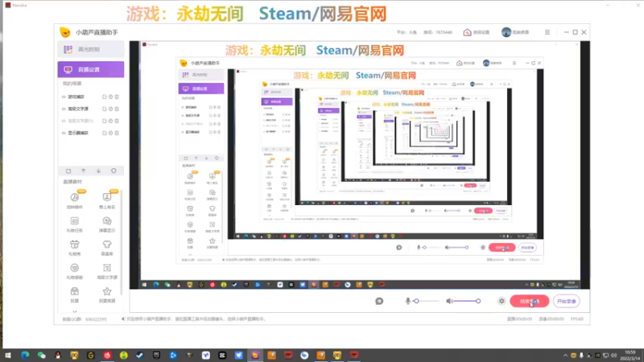Viewport: 644px width, 362px height.
Task: Add the star 投票竞猜 material
Action: (x=107, y=294)
